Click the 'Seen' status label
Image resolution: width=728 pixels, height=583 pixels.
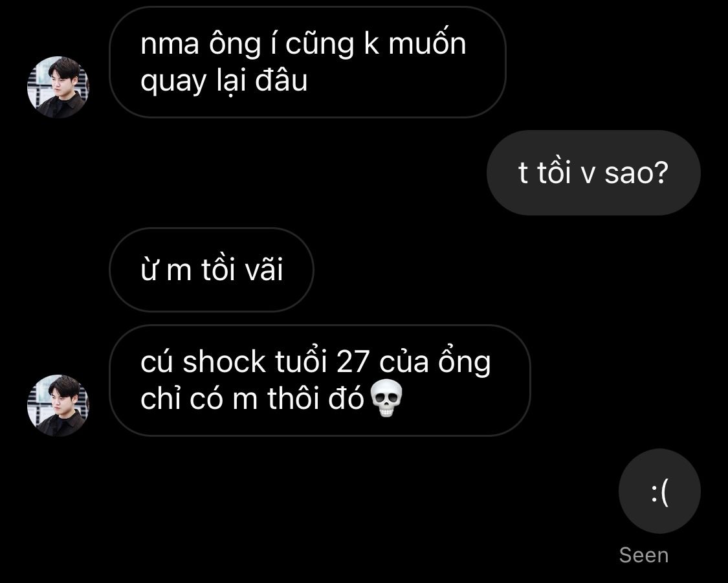[x=644, y=555]
